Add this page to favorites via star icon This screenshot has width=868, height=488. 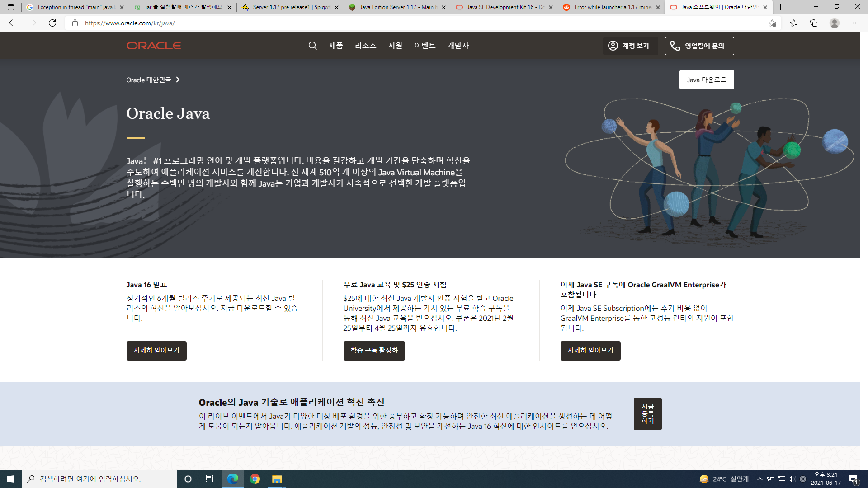pyautogui.click(x=772, y=23)
